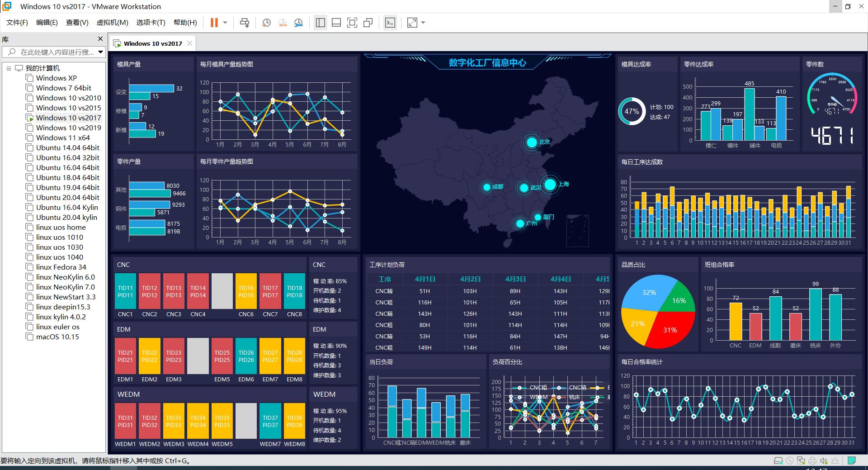Collapse the 我的计算机 tree node

(9, 68)
